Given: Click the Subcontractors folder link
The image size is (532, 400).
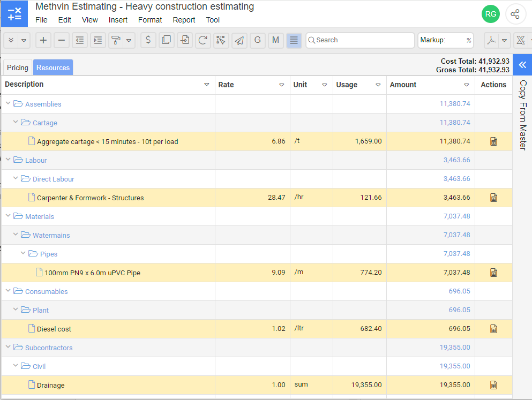Looking at the screenshot, I should click(49, 348).
